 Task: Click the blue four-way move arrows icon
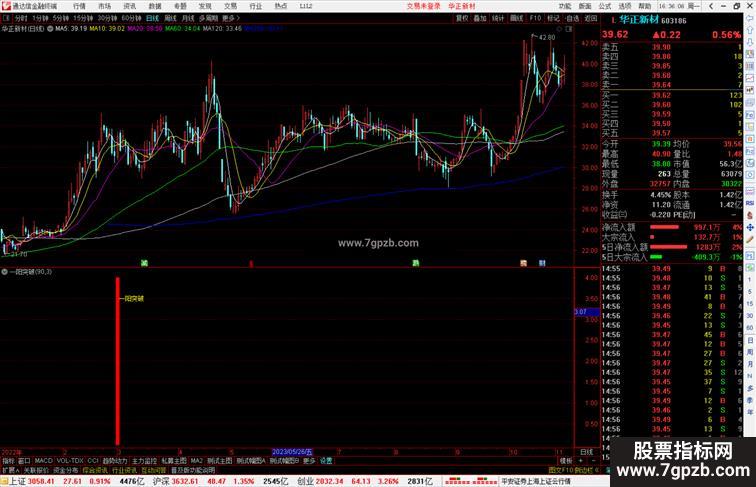tap(750, 227)
